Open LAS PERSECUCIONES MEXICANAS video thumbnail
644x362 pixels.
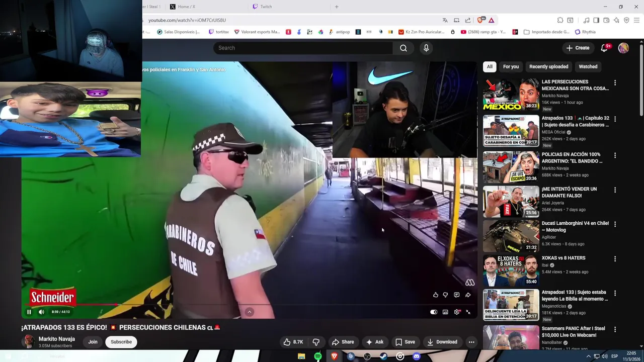coord(511,95)
